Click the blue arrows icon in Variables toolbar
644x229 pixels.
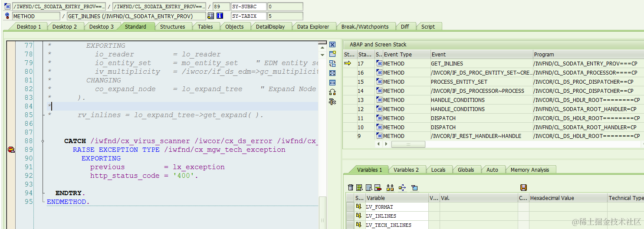[x=402, y=187]
